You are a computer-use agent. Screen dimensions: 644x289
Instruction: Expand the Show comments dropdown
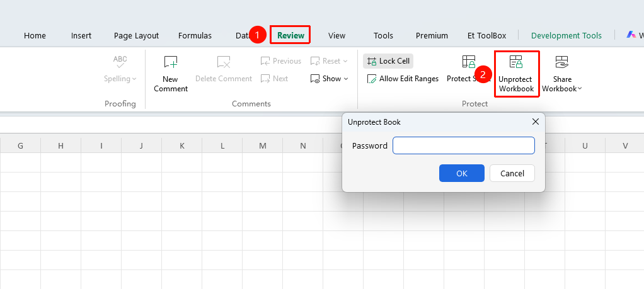pos(346,79)
